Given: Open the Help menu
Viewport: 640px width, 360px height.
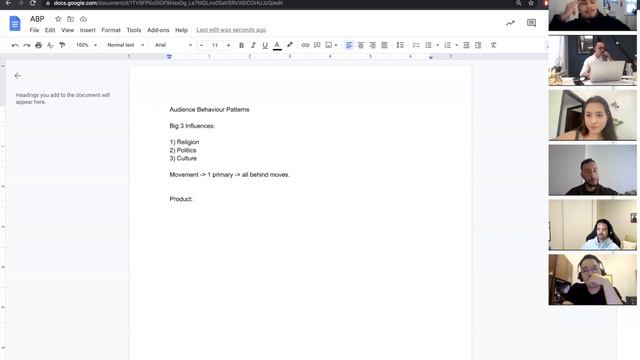Looking at the screenshot, I should [181, 30].
